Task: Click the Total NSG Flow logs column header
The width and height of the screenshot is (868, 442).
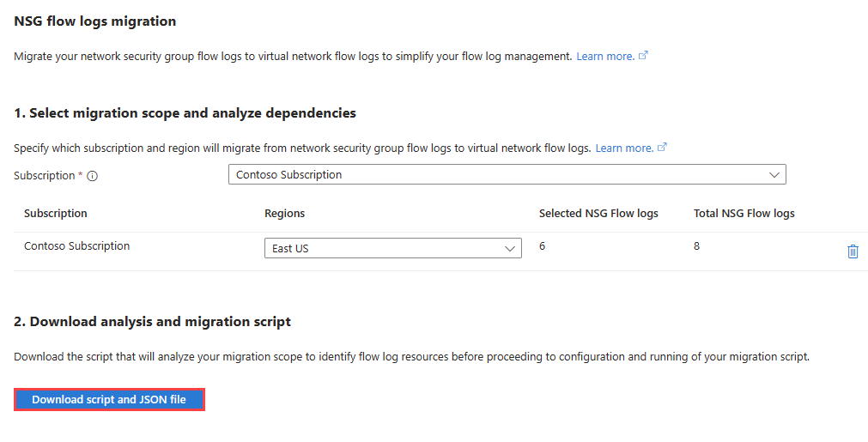Action: tap(744, 214)
